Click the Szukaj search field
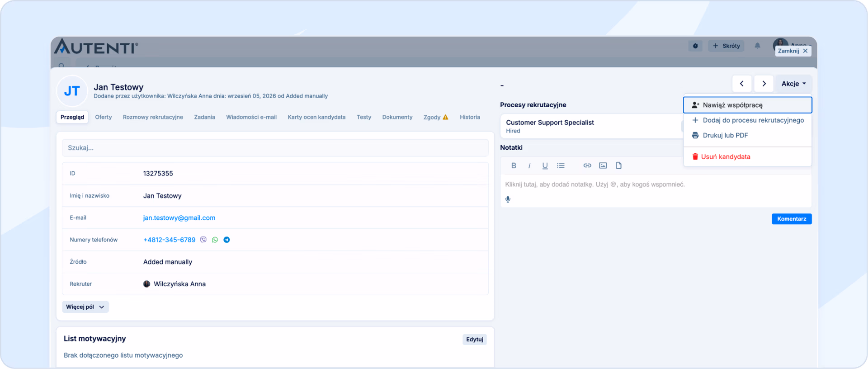The width and height of the screenshot is (868, 369). [275, 148]
